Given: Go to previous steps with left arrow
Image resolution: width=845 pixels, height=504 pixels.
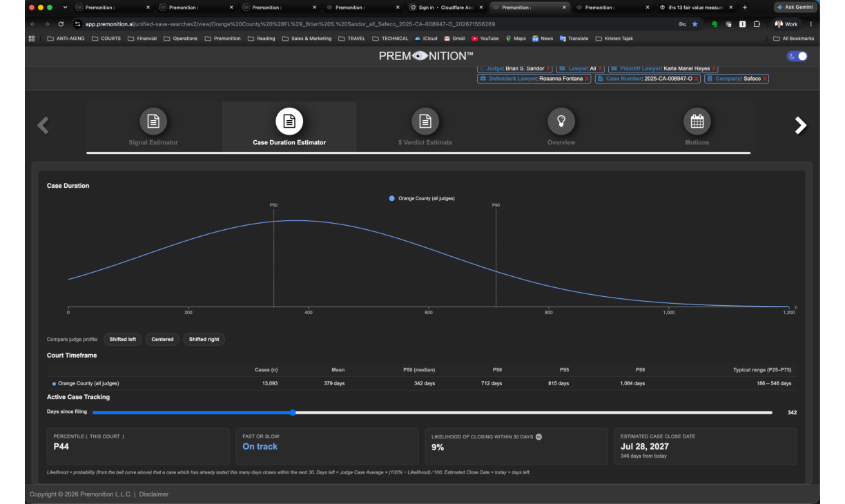Looking at the screenshot, I should tap(43, 125).
